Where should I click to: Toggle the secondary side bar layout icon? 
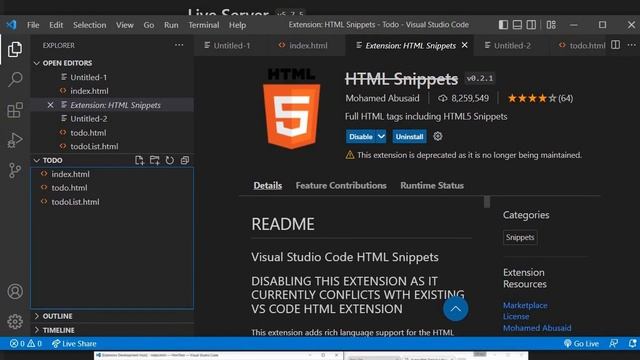tap(531, 25)
